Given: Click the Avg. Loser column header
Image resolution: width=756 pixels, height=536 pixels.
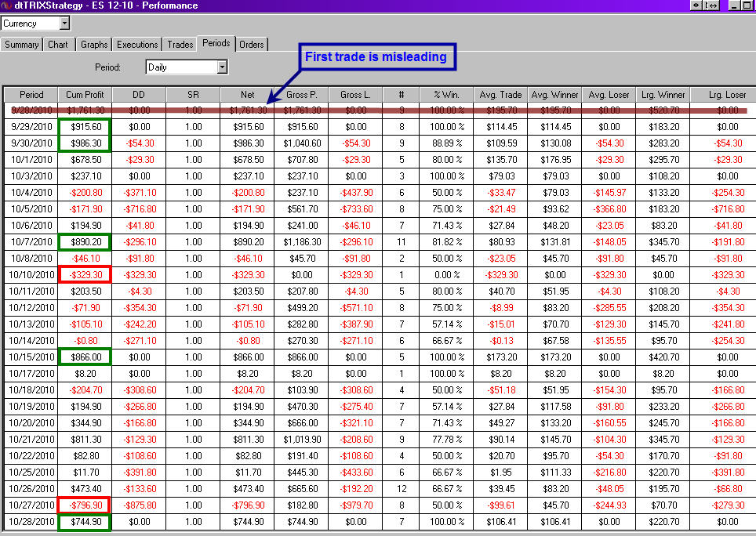Looking at the screenshot, I should coord(609,94).
